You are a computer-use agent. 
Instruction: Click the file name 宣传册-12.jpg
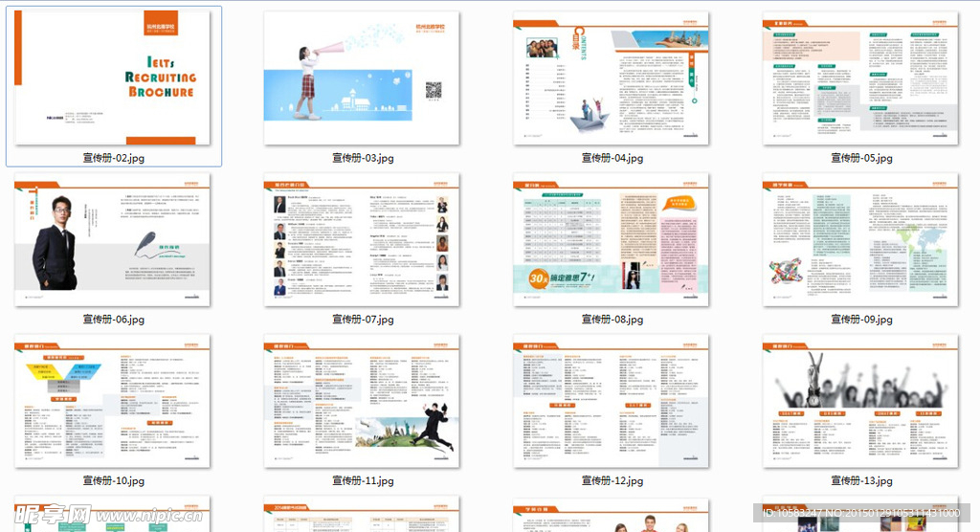612,480
